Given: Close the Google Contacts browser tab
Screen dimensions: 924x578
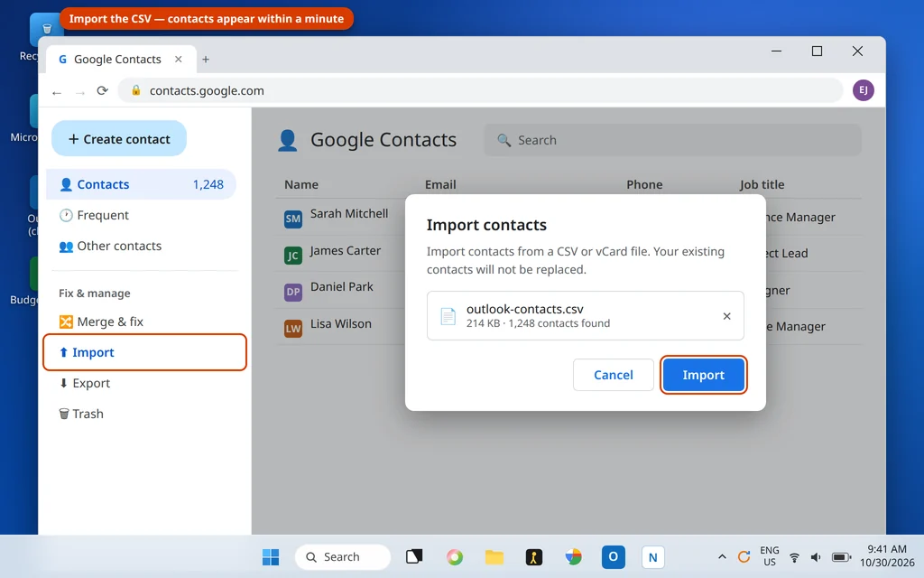Looking at the screenshot, I should [178, 59].
